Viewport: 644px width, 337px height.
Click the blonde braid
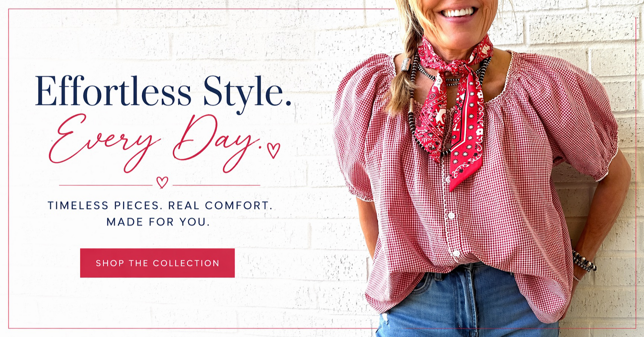coord(404,64)
